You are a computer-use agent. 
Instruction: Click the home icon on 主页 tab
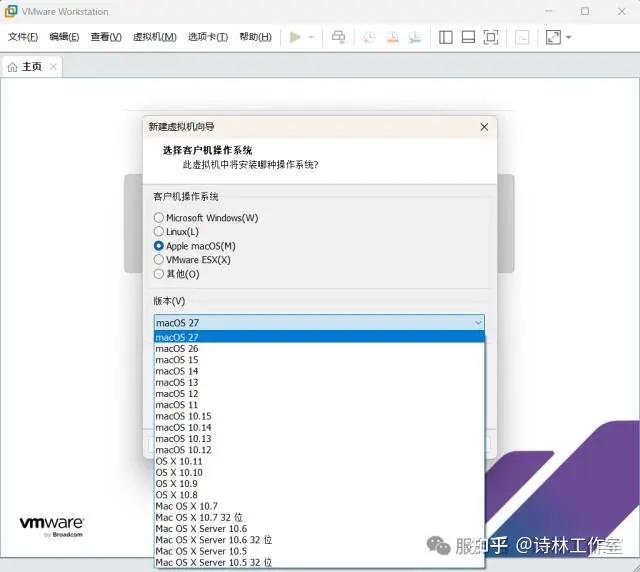(x=13, y=67)
